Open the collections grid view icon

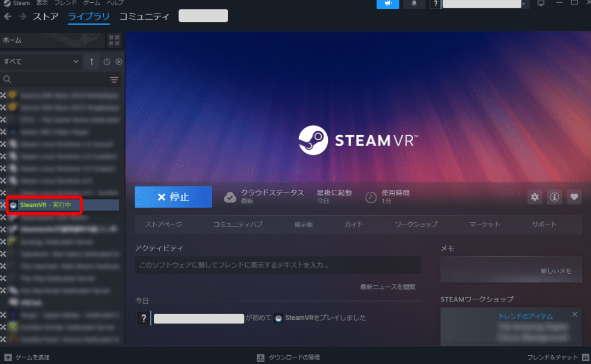[x=114, y=40]
